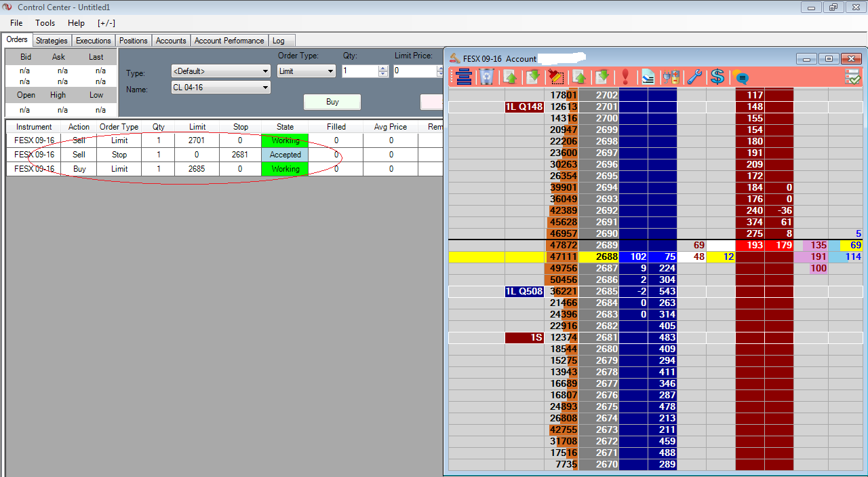Click the 2689 price cell in the ladder
The height and width of the screenshot is (477, 868).
tap(599, 245)
